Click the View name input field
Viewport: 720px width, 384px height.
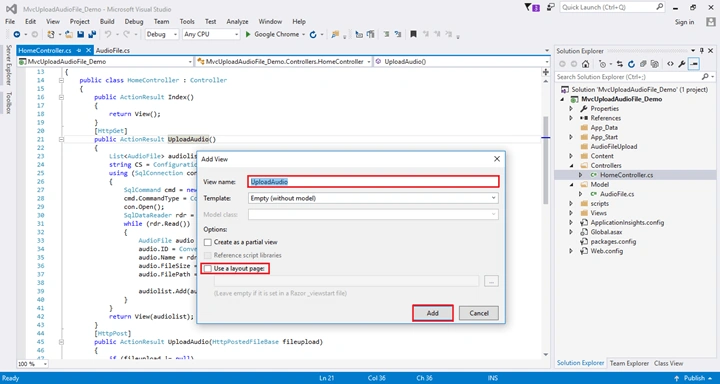[373, 182]
